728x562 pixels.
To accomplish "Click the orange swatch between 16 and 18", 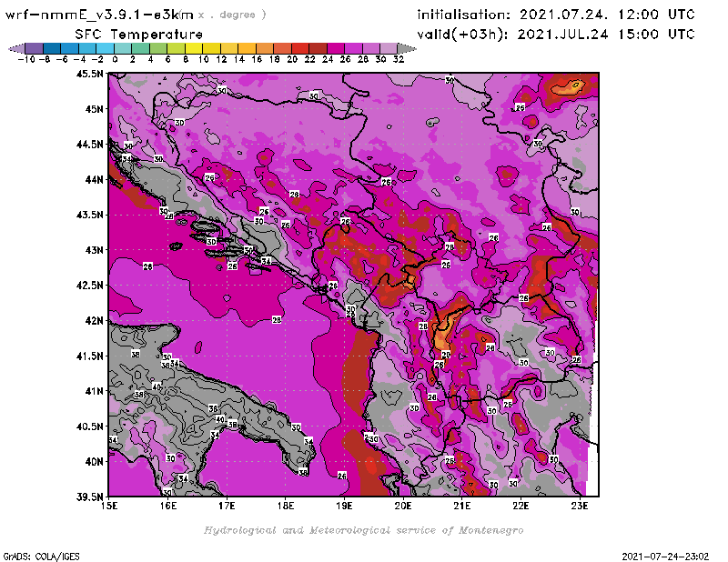I will (x=264, y=48).
